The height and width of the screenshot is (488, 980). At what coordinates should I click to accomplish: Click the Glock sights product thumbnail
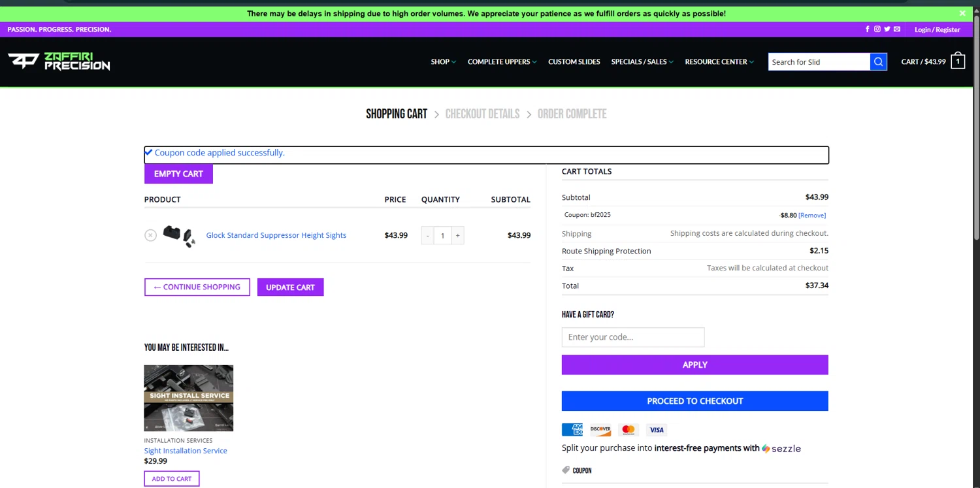click(x=179, y=236)
